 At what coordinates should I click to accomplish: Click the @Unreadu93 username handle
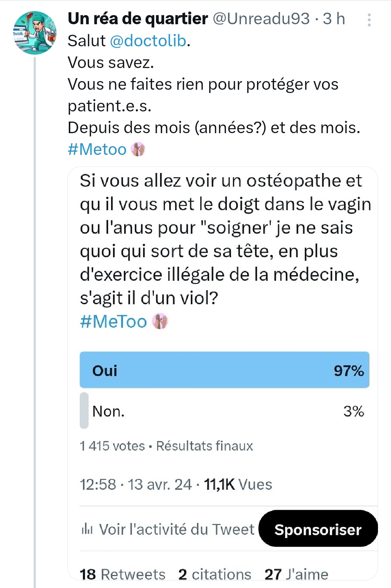[x=261, y=19]
